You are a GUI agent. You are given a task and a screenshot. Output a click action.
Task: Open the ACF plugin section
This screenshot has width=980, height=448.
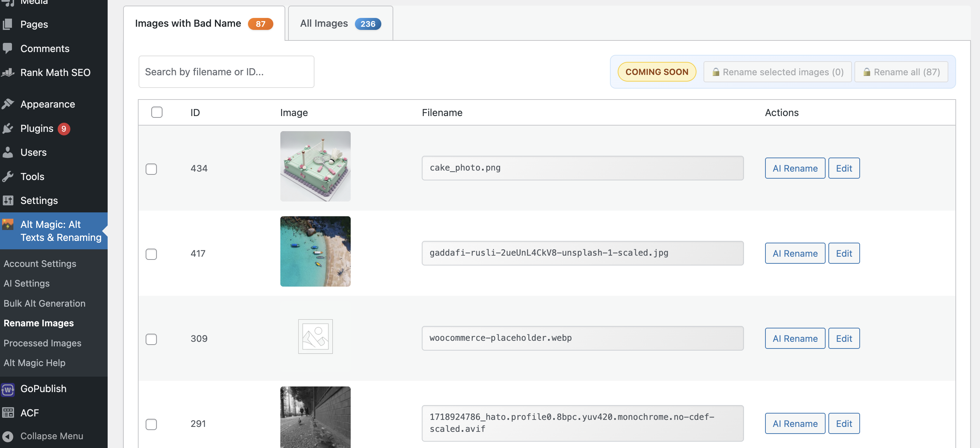[29, 412]
